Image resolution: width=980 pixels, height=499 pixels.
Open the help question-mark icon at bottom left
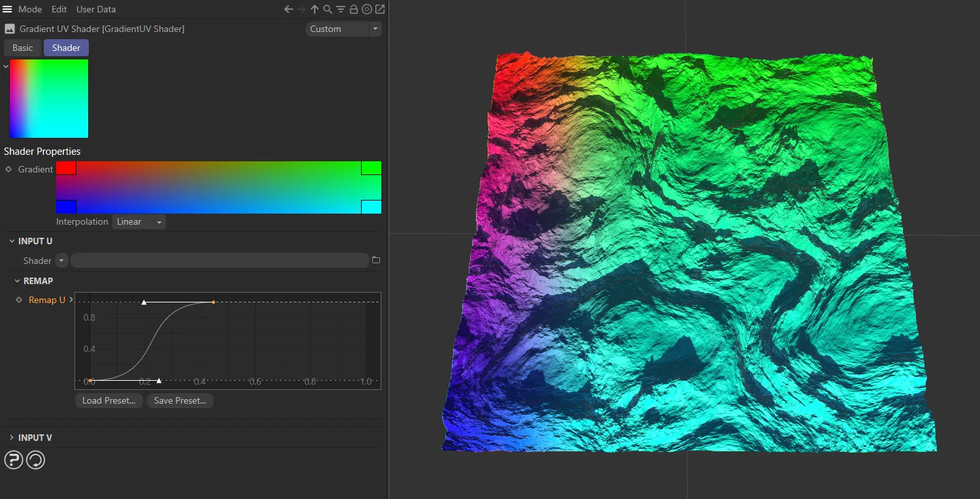pyautogui.click(x=13, y=460)
